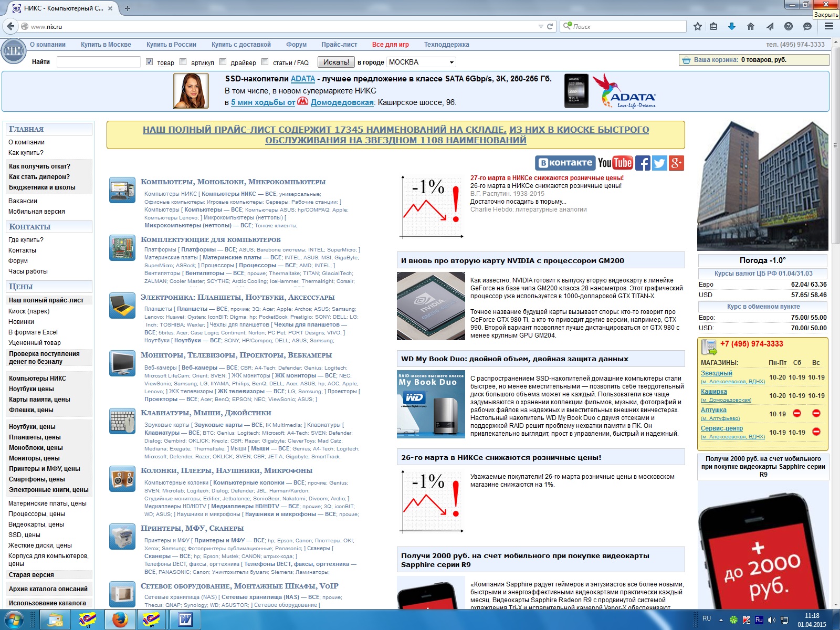Open the "Домодедовская" metro link
The height and width of the screenshot is (630, 840).
342,102
